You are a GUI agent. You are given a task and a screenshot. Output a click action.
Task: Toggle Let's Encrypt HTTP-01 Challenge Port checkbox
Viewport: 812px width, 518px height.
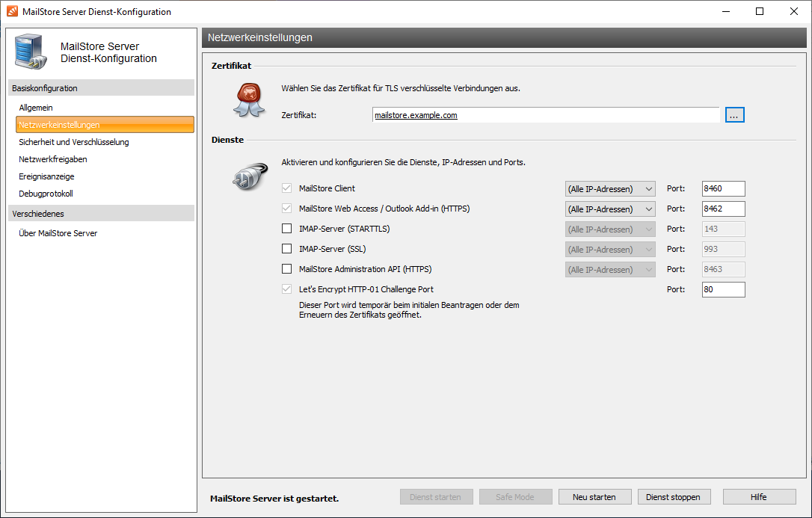(x=286, y=289)
